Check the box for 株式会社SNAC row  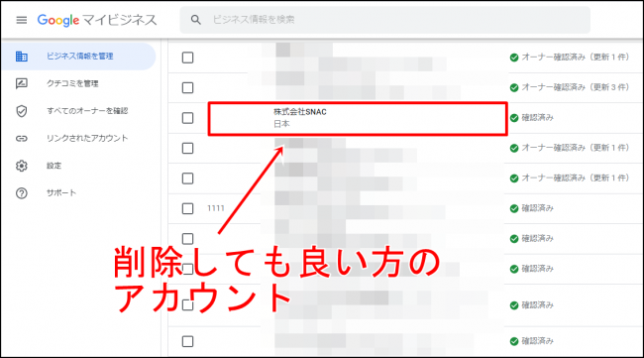tap(187, 118)
